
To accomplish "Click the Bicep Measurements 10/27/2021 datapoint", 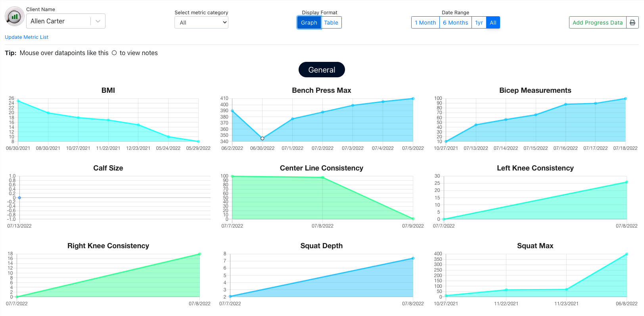I will 446,142.
